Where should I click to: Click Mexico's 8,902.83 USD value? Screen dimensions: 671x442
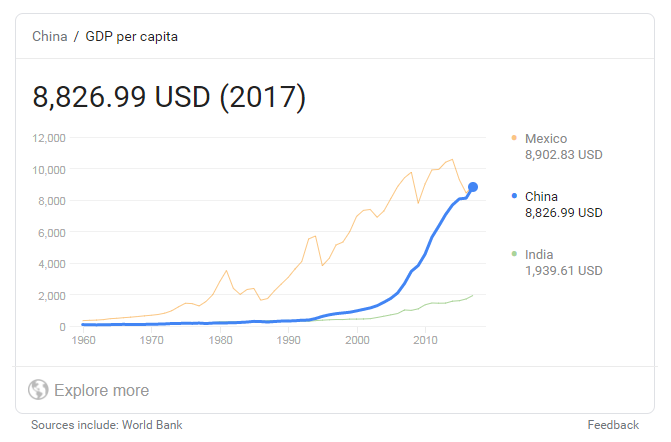[564, 154]
